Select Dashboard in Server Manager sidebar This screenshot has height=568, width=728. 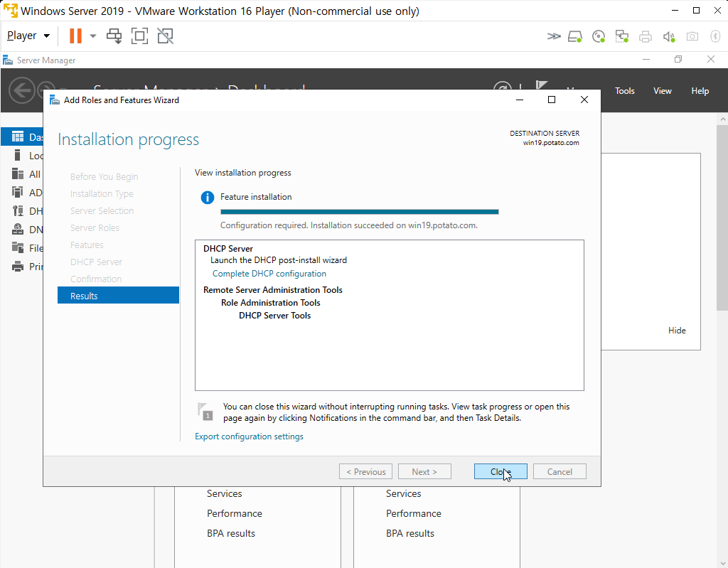[22, 136]
